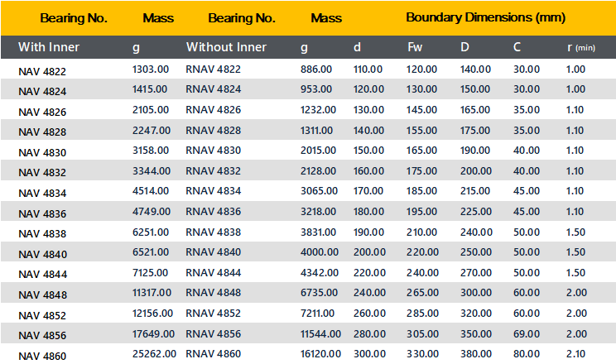Image resolution: width=616 pixels, height=364 pixels.
Task: Click the 'Without Inner' column header
Action: coord(226,47)
